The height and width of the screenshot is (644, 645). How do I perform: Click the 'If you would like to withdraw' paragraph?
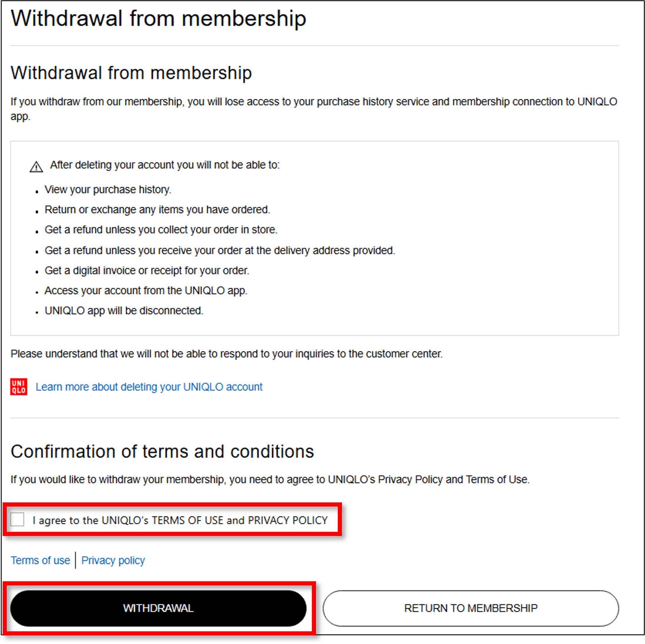pyautogui.click(x=270, y=479)
